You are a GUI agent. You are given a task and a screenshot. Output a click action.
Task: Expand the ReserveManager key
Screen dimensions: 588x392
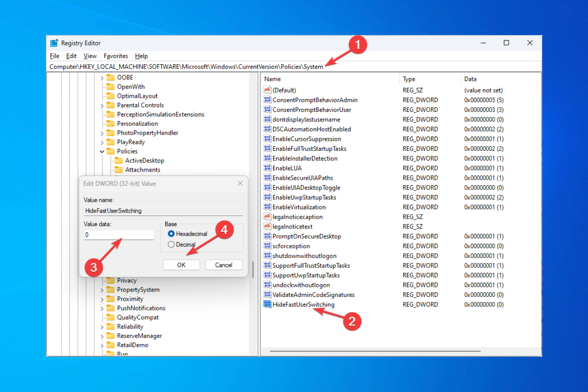[102, 336]
